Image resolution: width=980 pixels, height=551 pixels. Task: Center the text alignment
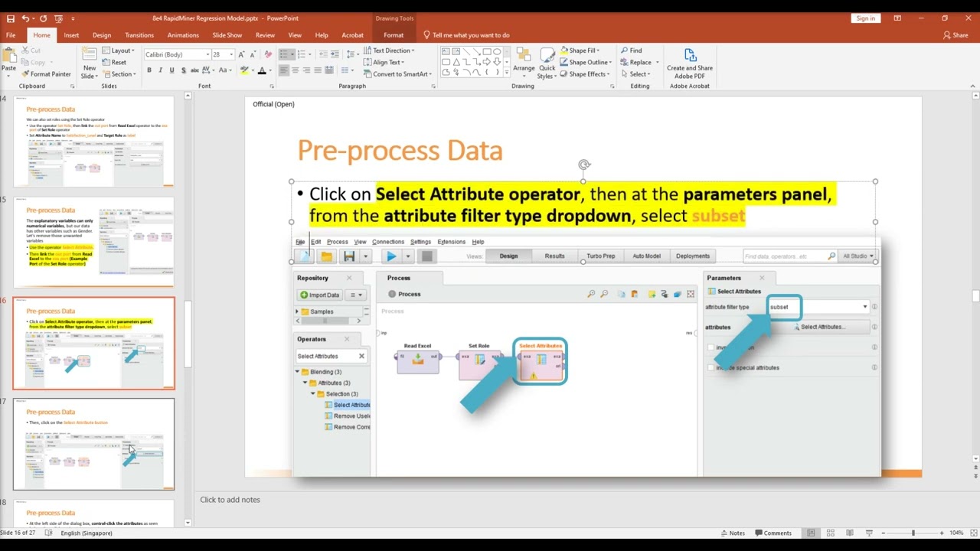(296, 70)
